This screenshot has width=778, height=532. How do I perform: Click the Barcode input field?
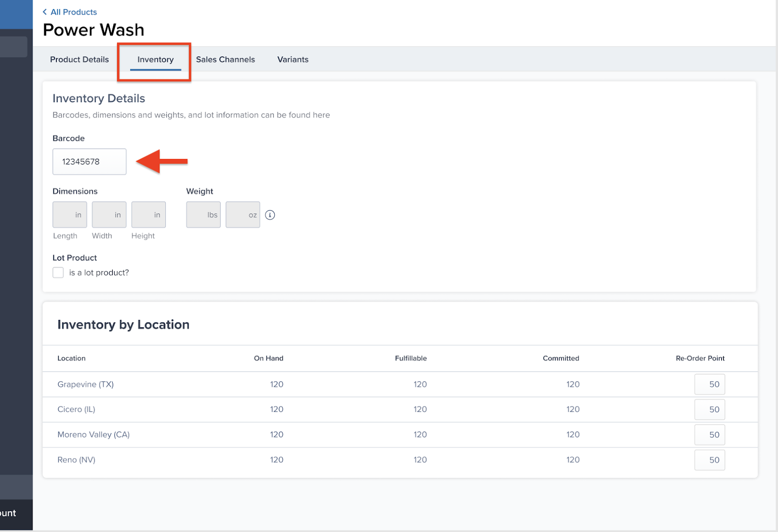click(x=89, y=161)
